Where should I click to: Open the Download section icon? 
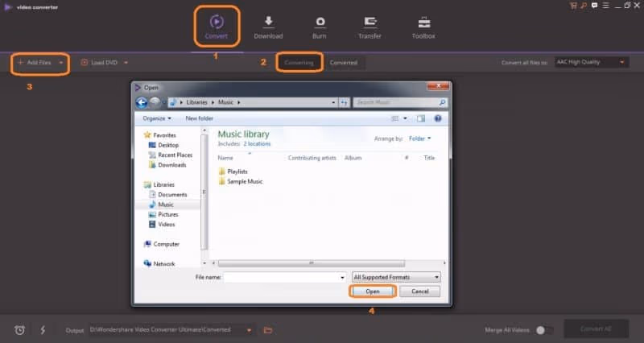pos(268,22)
